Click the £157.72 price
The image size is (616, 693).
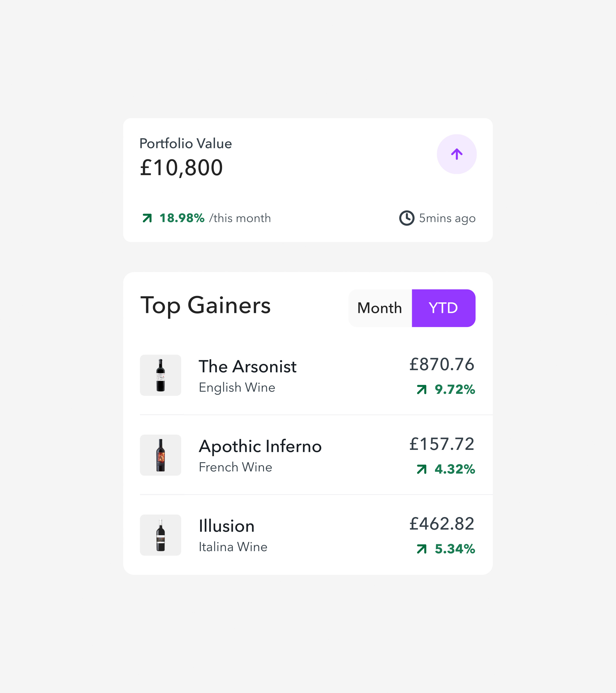[441, 444]
